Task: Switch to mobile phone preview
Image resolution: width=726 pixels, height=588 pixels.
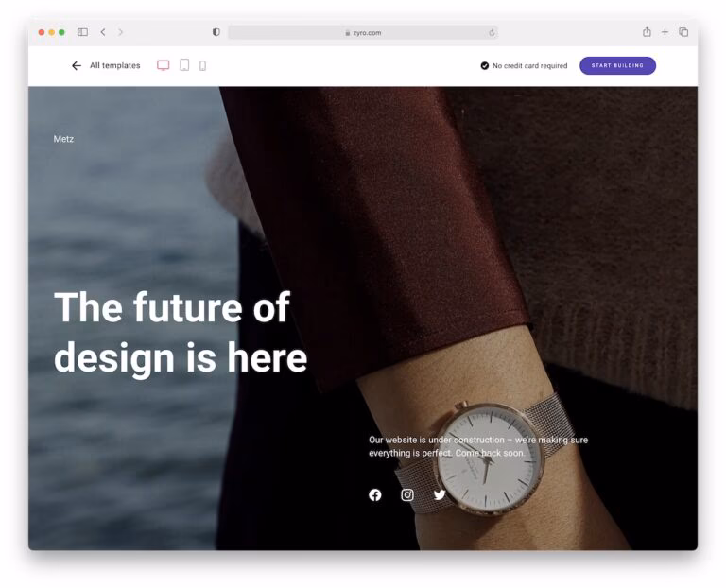Action: [x=203, y=66]
